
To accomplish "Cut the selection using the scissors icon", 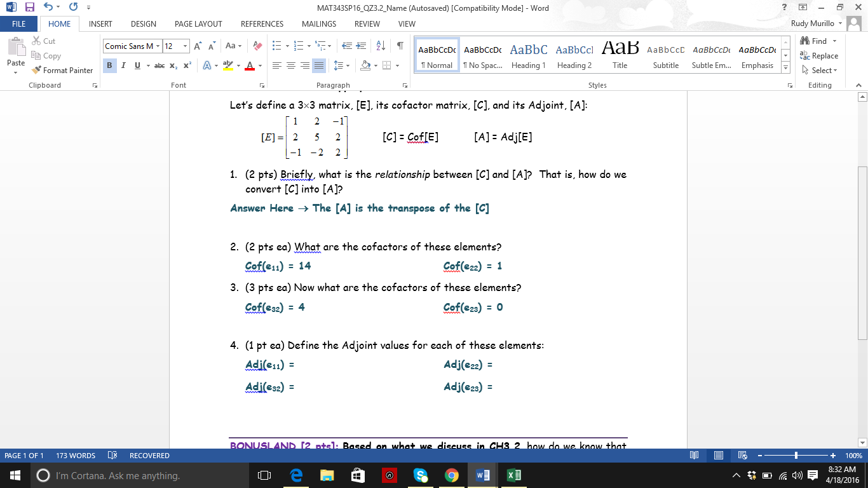I will point(36,41).
